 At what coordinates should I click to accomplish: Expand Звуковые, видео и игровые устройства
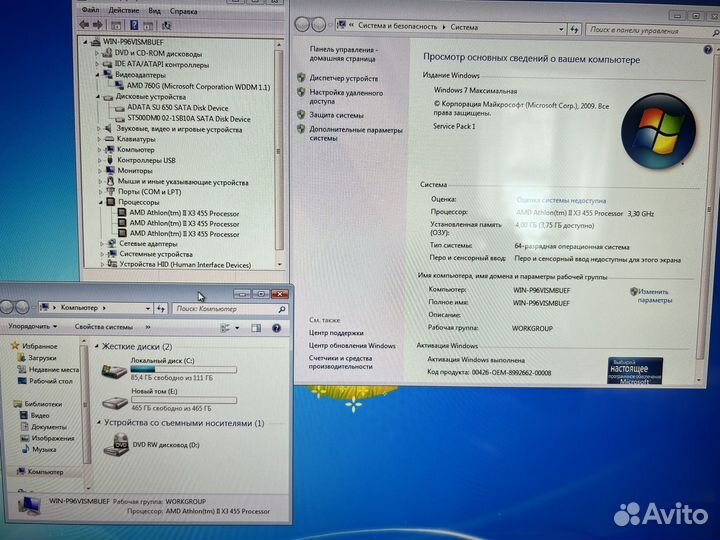click(x=99, y=129)
